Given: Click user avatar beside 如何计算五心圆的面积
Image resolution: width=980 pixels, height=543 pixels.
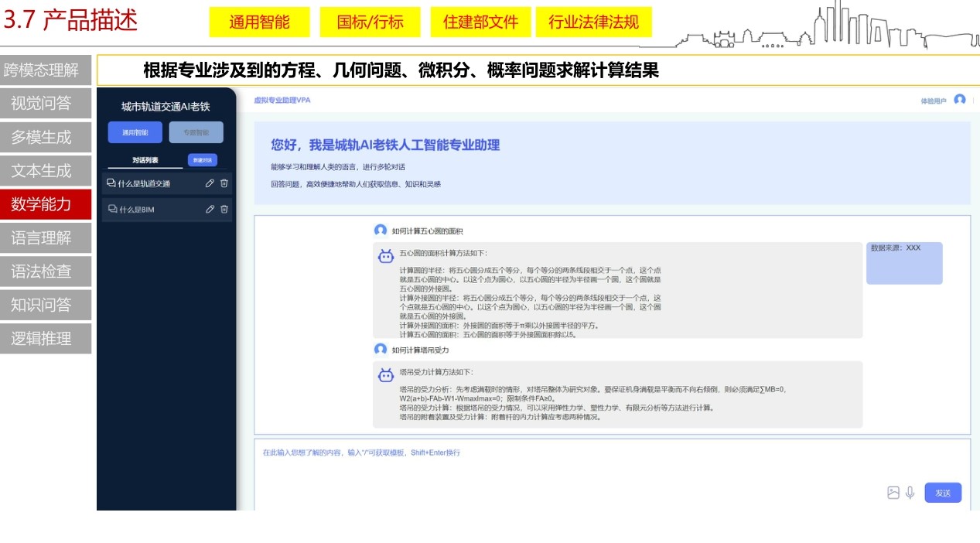Looking at the screenshot, I should [x=380, y=231].
